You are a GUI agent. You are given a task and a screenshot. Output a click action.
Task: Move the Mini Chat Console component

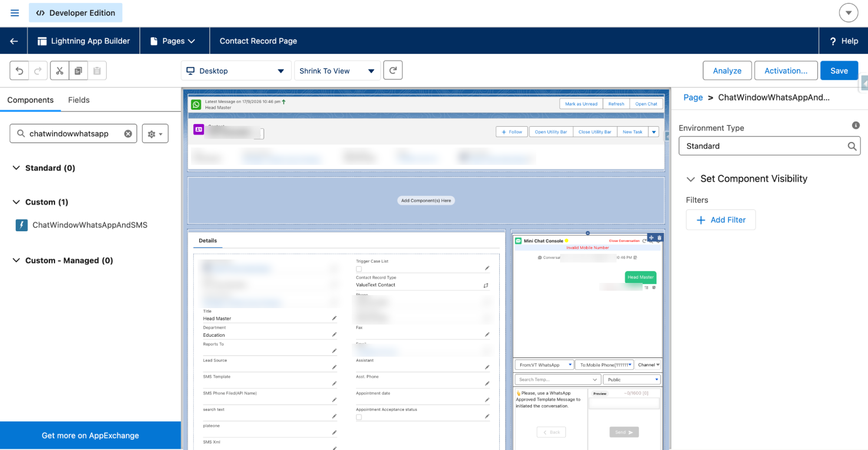click(x=651, y=238)
